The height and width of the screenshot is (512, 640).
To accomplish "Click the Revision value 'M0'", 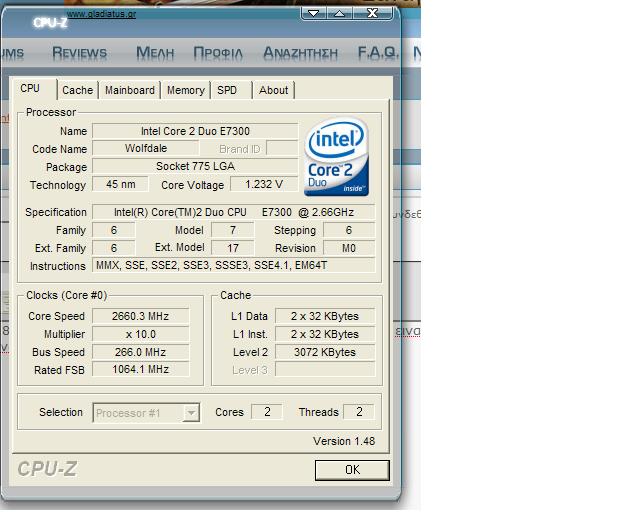I will point(349,248).
